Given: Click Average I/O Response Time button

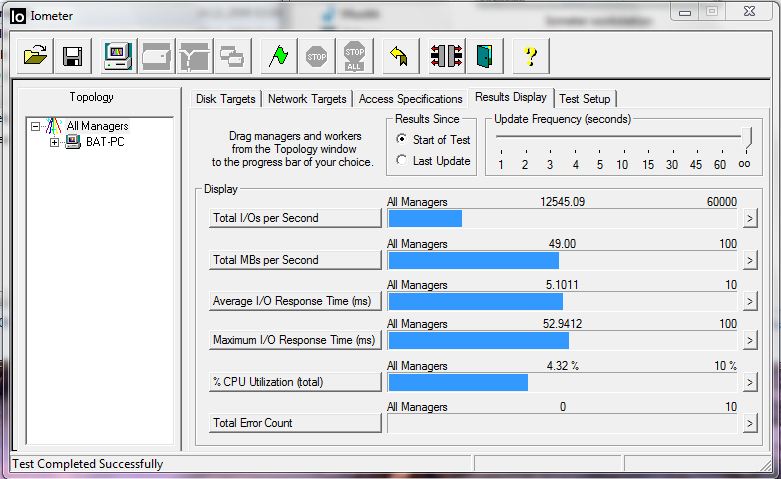Looking at the screenshot, I should click(295, 301).
